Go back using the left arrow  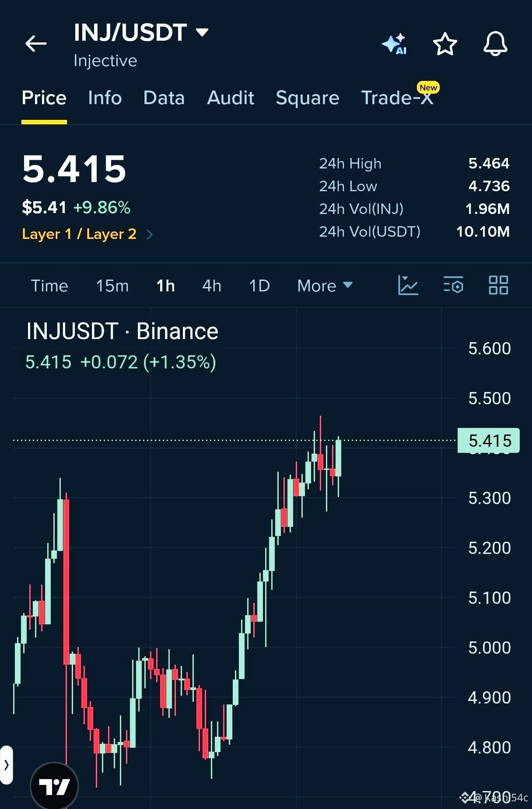(36, 44)
